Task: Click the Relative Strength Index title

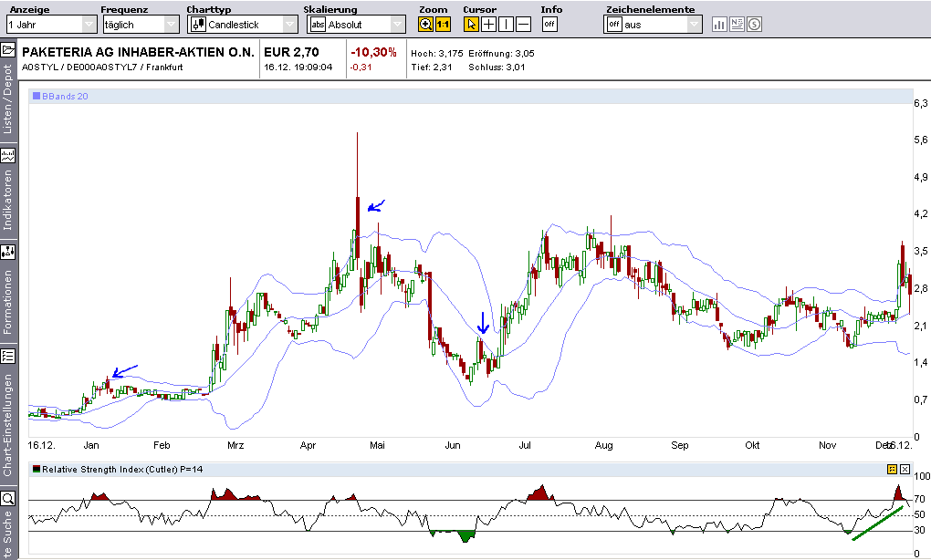Action: tap(122, 469)
